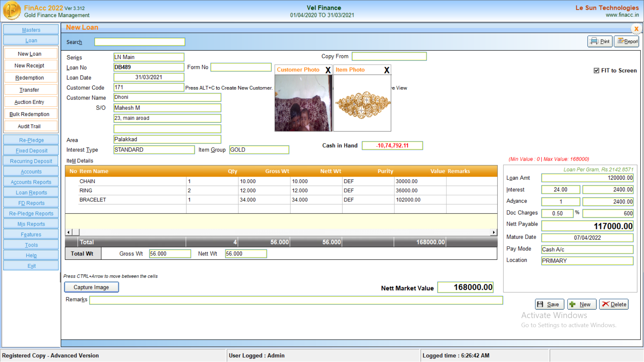Screen dimensions: 644x362
Task: Select Exit at the bottom of the sidebar
Action: 31,265
